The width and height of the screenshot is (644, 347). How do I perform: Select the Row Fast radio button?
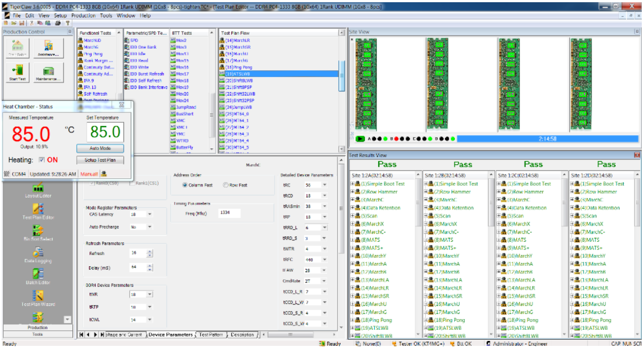tap(226, 185)
